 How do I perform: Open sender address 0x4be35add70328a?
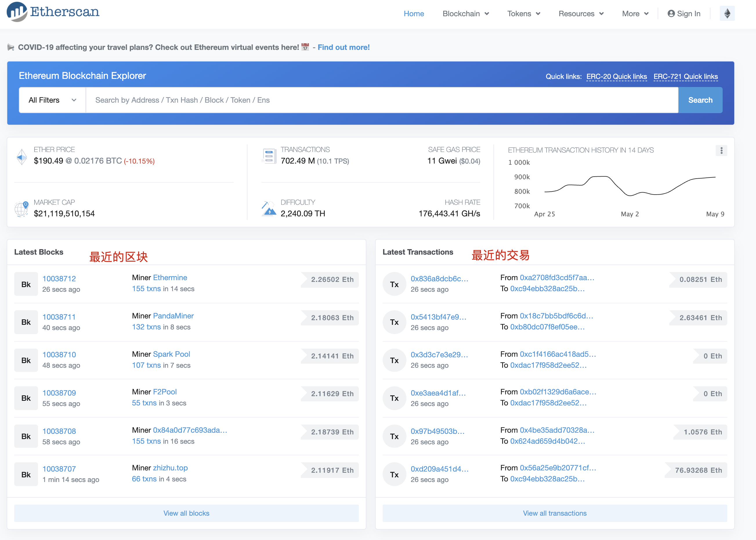point(557,430)
